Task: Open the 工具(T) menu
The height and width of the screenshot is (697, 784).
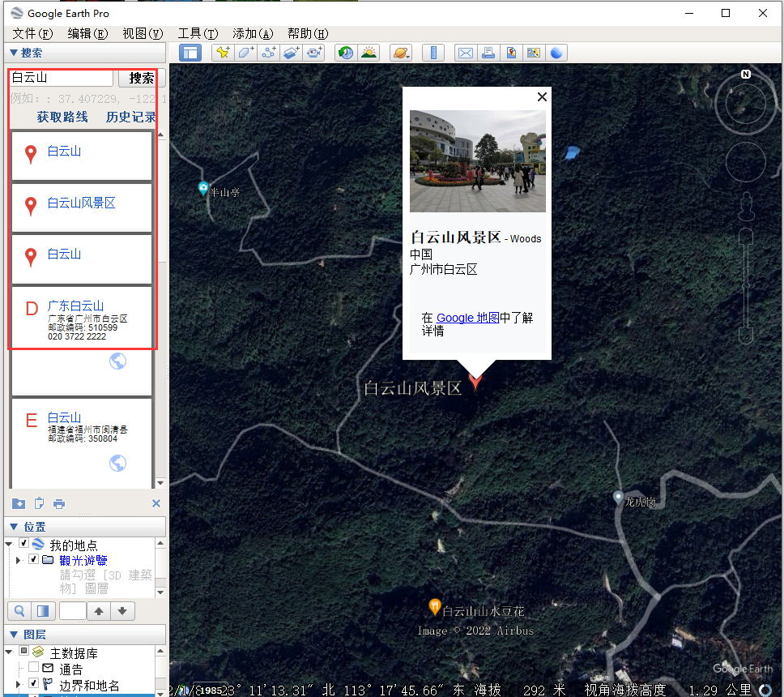Action: click(x=198, y=33)
